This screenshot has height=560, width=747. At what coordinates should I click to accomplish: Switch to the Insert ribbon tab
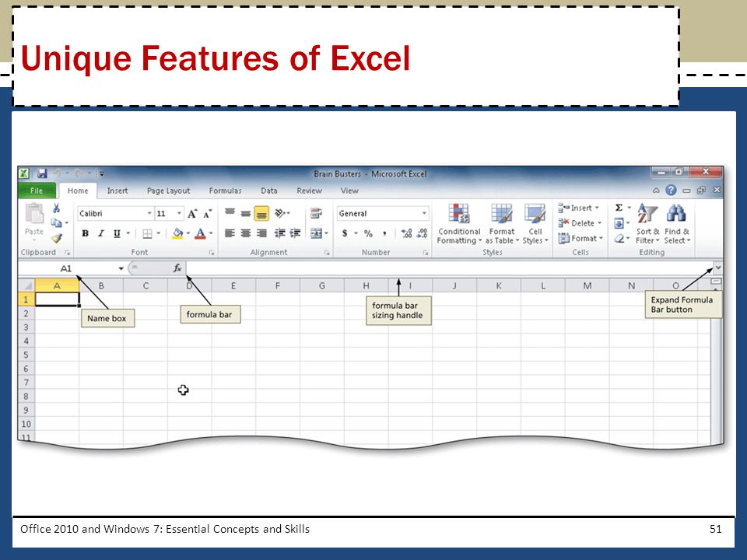[x=117, y=191]
